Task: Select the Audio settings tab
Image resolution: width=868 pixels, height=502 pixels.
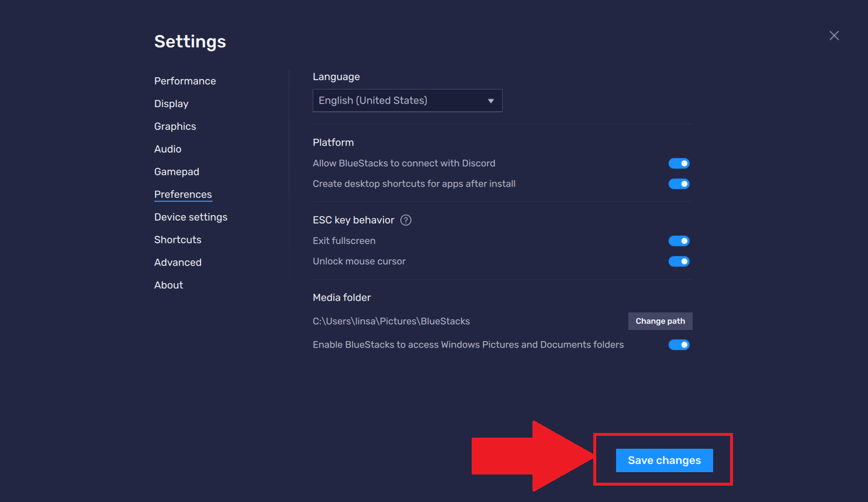Action: (168, 149)
